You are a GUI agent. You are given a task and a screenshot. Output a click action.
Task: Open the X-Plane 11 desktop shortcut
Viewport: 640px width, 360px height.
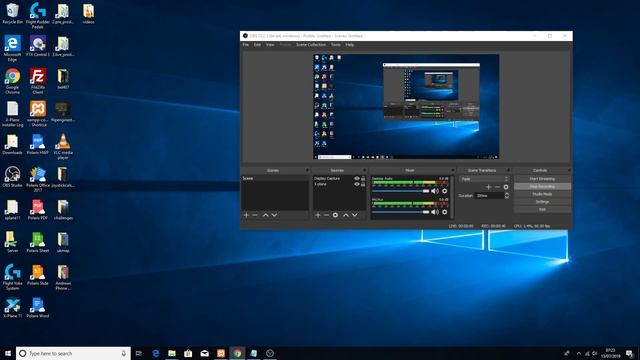tap(12, 308)
